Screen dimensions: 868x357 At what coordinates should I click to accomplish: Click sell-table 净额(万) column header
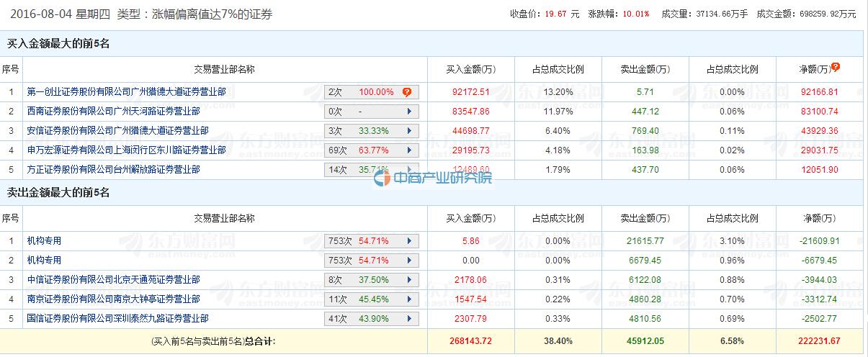pos(819,218)
